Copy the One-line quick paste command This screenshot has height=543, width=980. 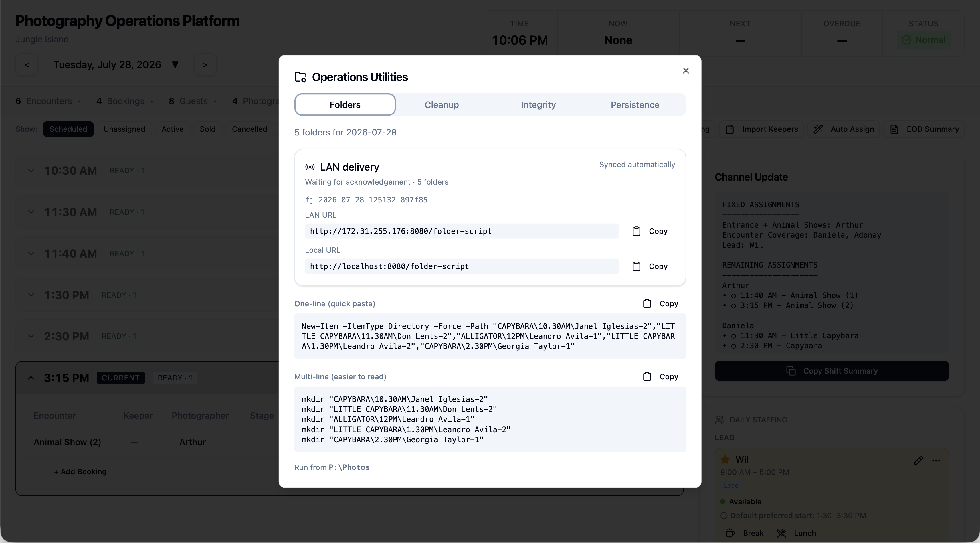[660, 304]
